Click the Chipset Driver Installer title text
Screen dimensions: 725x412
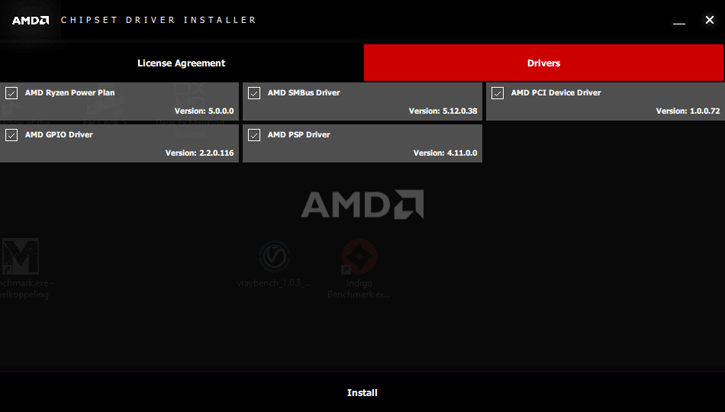click(158, 20)
